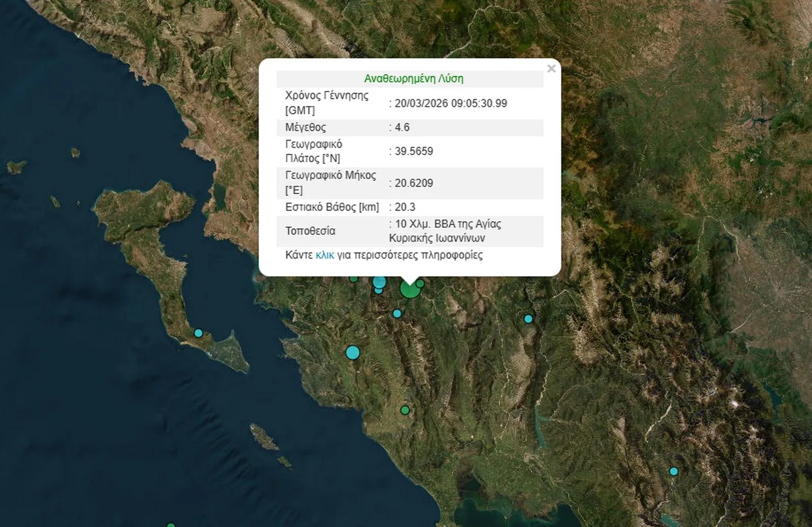The height and width of the screenshot is (527, 812).
Task: Click the Αναθεωρημένη Λύση popup header
Action: click(414, 78)
